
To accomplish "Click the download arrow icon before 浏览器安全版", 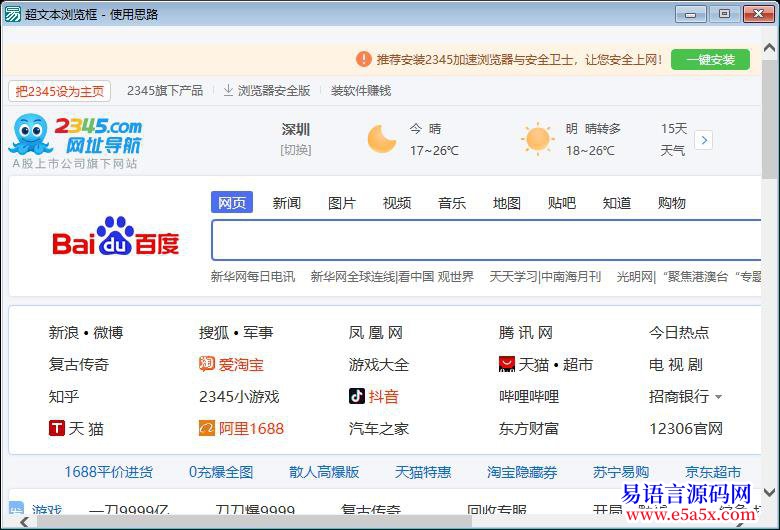I will click(x=228, y=90).
